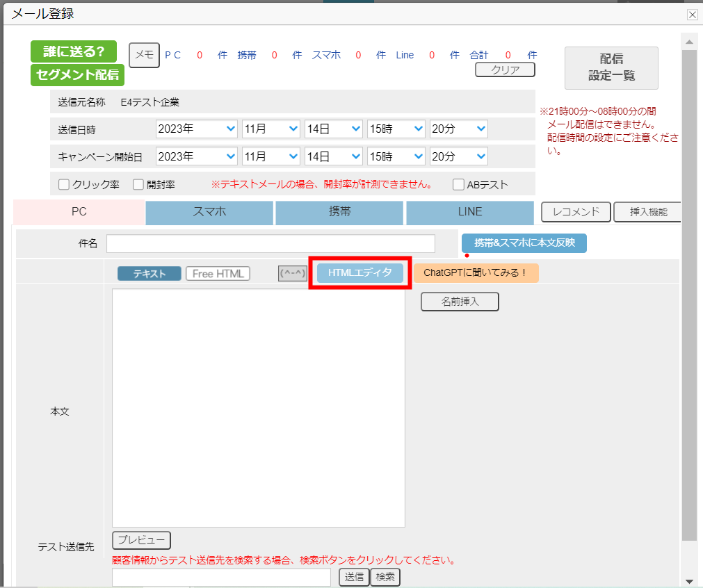Check the ABテスト checkbox
703x588 pixels.
pyautogui.click(x=458, y=185)
